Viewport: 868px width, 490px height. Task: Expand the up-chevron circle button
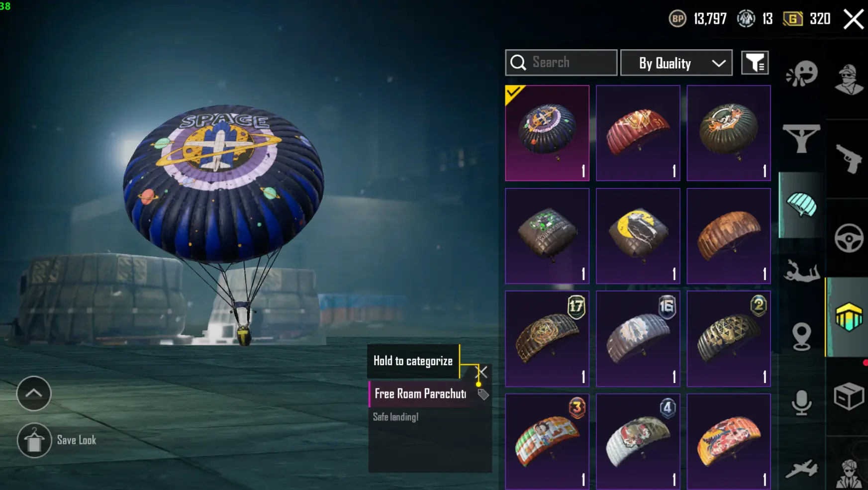[34, 393]
